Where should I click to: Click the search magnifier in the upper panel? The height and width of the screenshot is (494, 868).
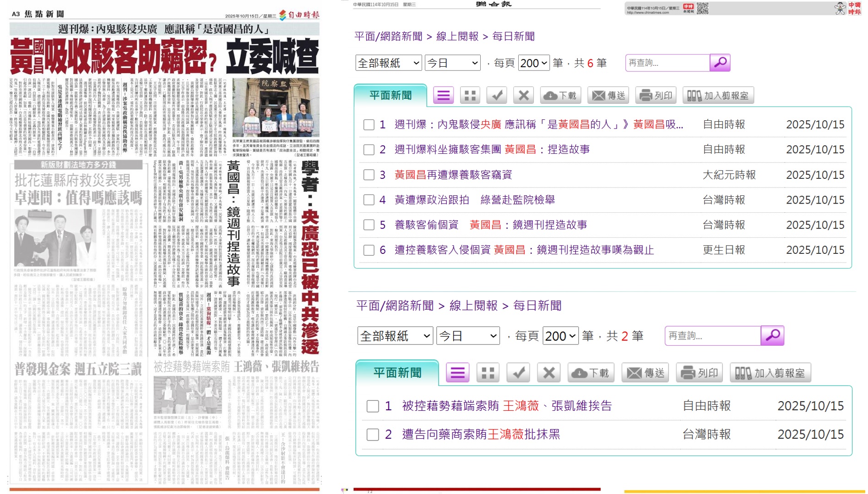tap(720, 63)
